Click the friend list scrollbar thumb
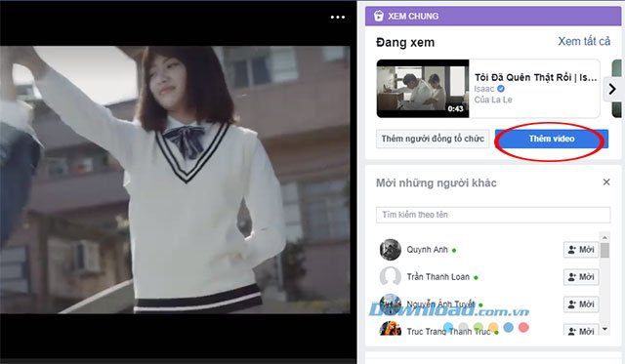 pos(604,250)
